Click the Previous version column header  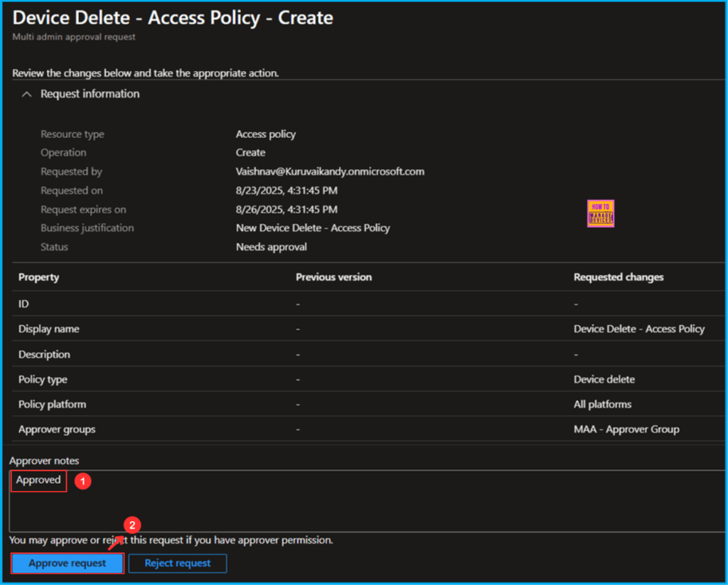point(333,277)
